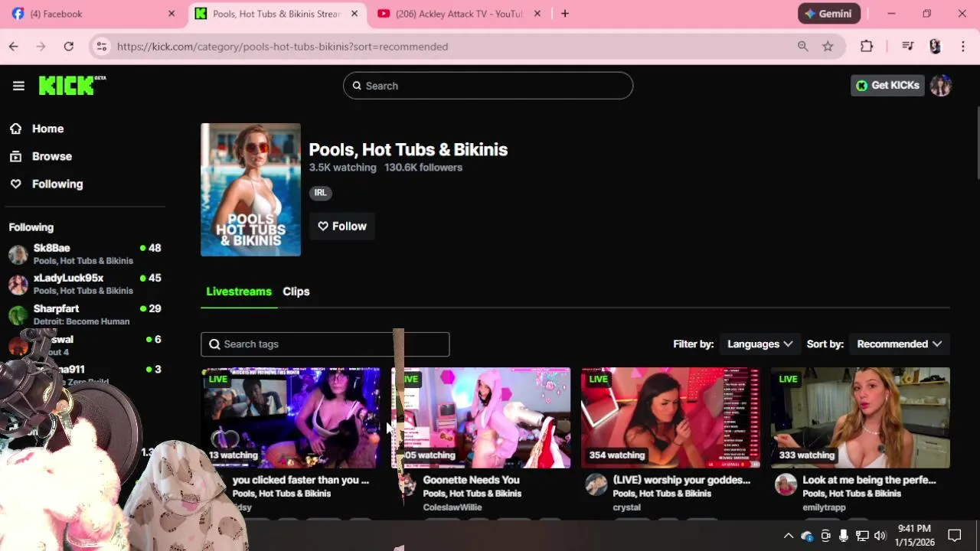Open the taskbar clock showing 9:41 PM

[x=915, y=536]
